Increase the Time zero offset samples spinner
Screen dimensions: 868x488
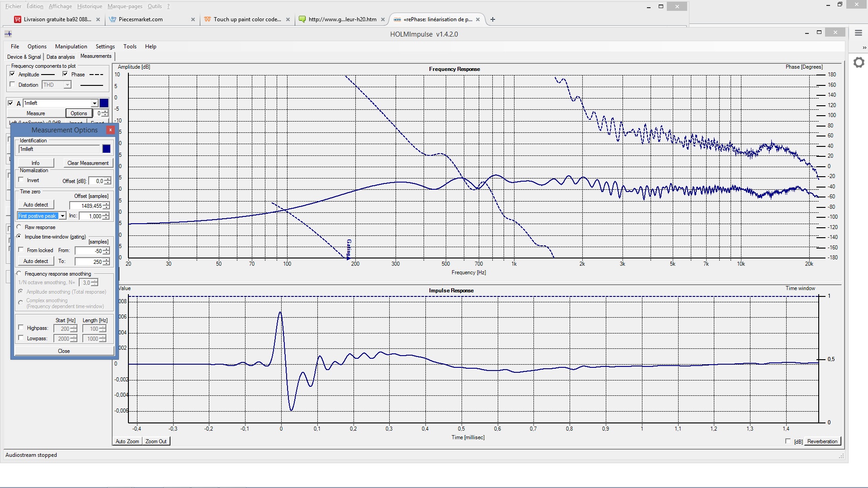click(106, 204)
